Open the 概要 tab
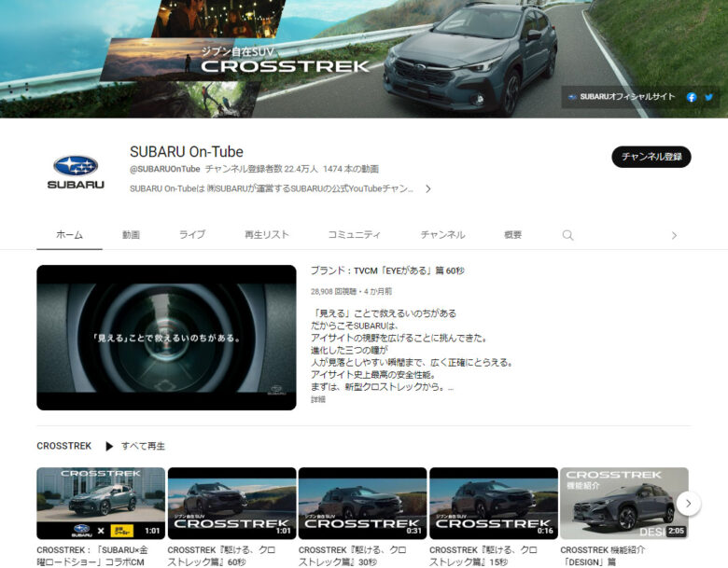 [x=513, y=235]
